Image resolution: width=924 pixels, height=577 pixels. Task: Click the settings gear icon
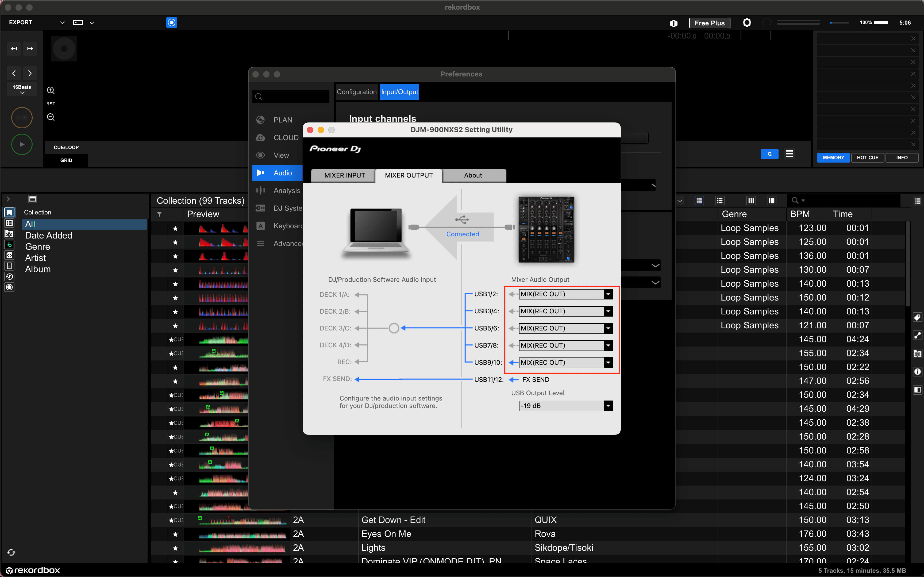coord(746,22)
